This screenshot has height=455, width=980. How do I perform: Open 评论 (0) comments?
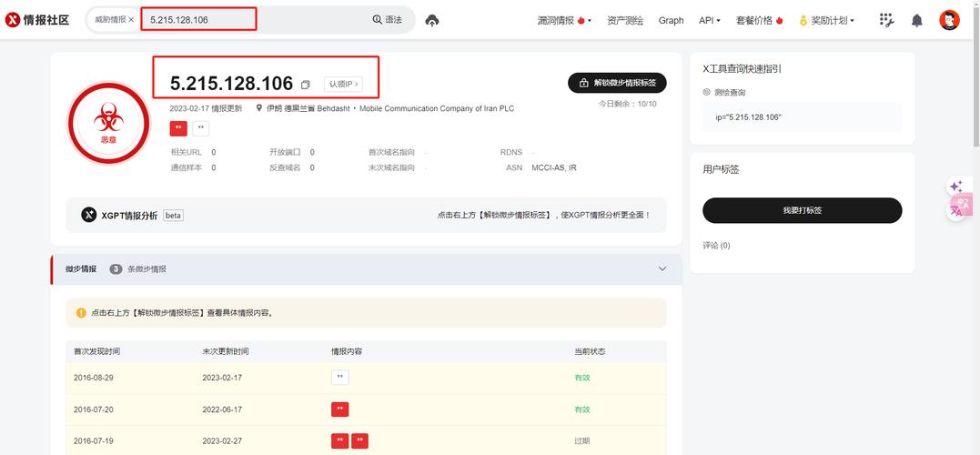point(716,246)
